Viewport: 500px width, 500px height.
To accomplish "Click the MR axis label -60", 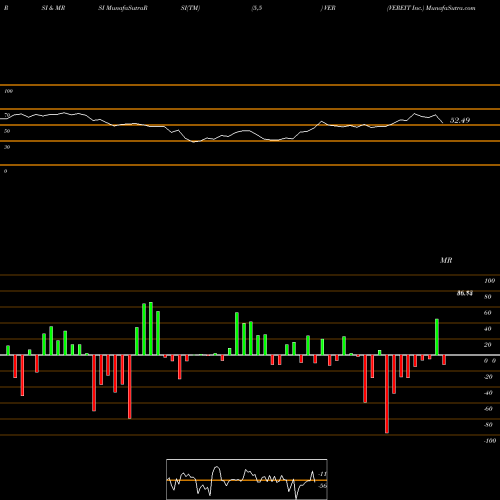I will [x=488, y=409].
